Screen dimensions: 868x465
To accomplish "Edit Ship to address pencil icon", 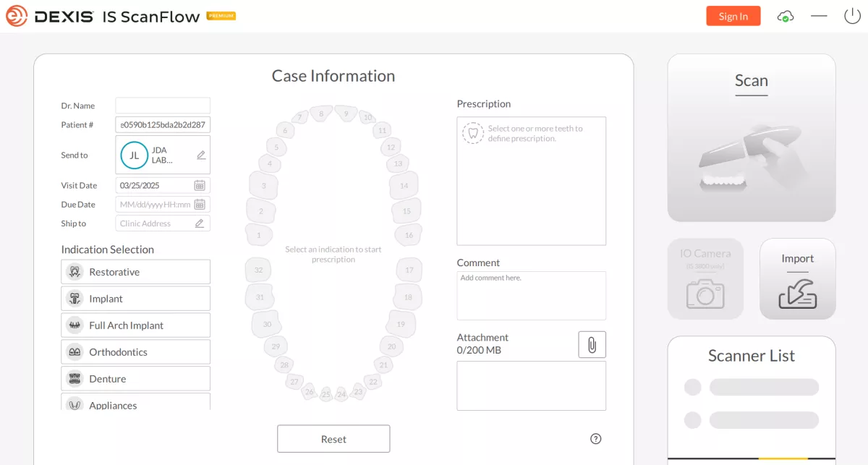I will tap(200, 223).
